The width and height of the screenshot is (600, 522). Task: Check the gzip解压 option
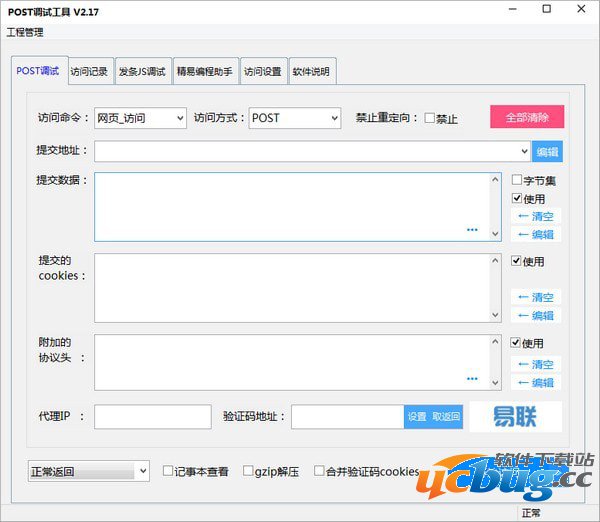(x=247, y=471)
